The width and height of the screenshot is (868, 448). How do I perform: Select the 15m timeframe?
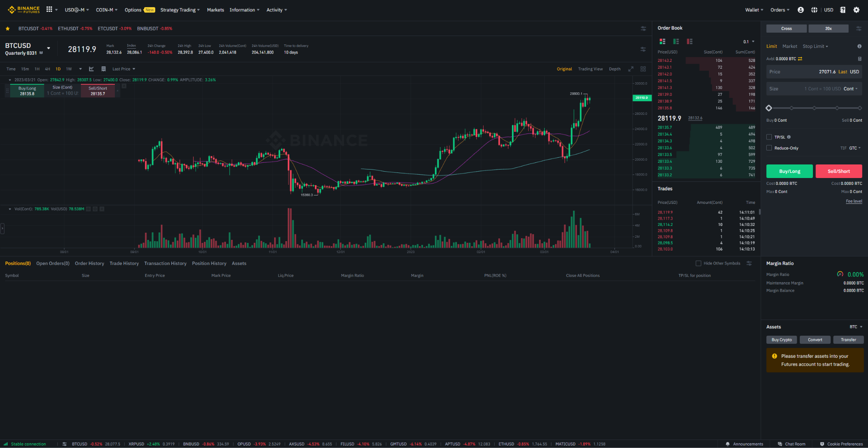25,69
